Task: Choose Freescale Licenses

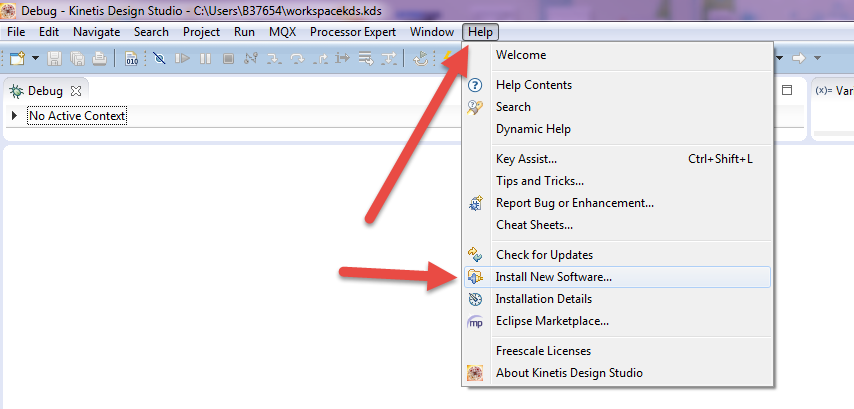Action: tap(617, 351)
